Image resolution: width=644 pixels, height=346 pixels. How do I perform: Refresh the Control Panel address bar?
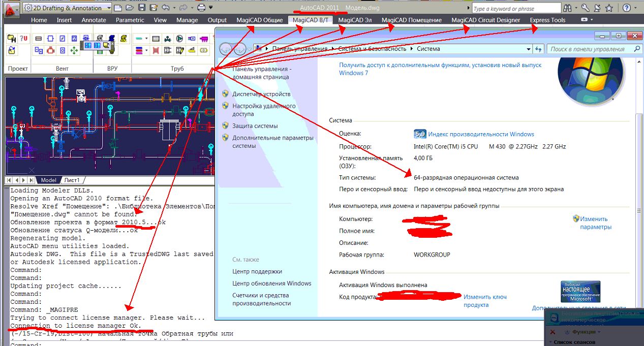(x=539, y=49)
